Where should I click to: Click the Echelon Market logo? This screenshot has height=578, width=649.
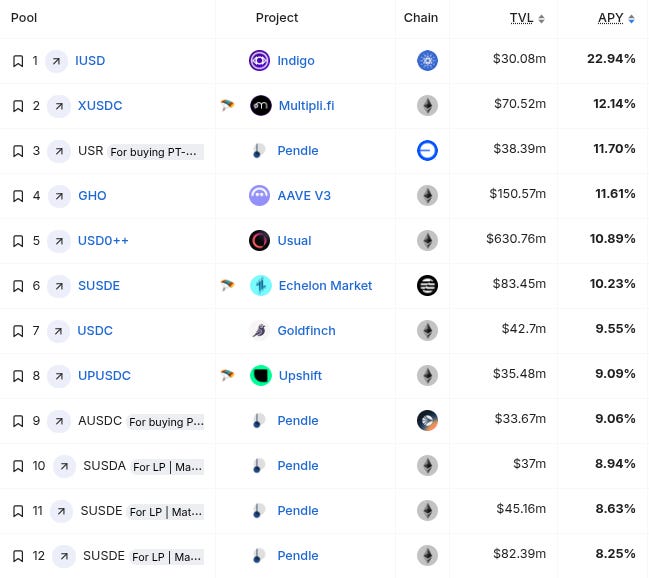pos(261,286)
